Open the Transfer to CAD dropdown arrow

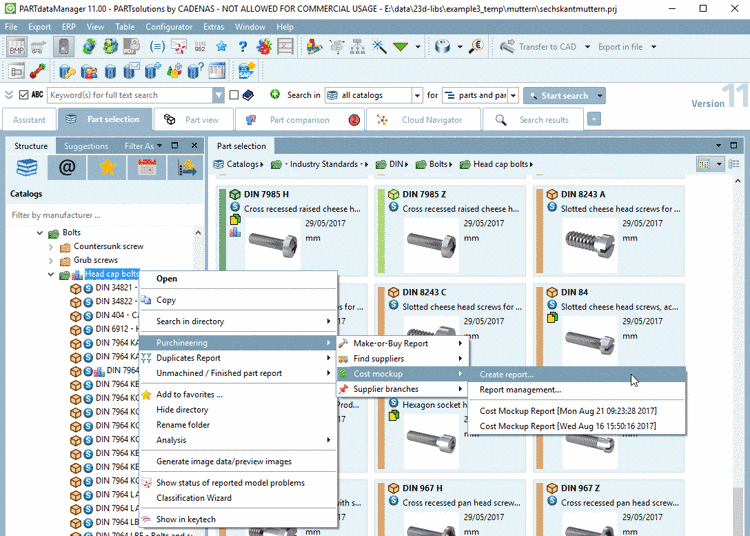(x=587, y=47)
